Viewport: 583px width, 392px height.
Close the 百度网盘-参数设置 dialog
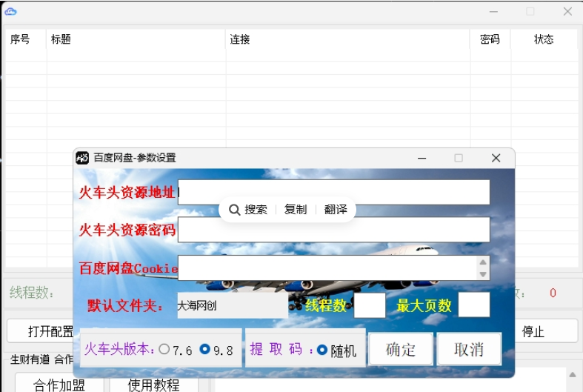(496, 158)
